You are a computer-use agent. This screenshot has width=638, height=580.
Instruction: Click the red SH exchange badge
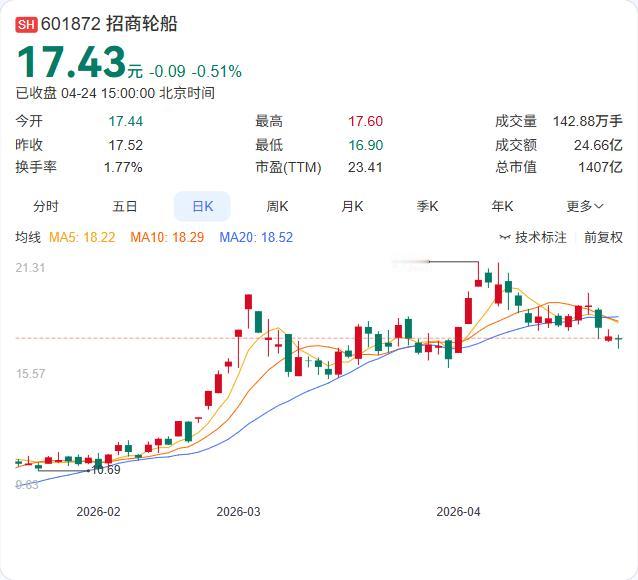tap(26, 24)
